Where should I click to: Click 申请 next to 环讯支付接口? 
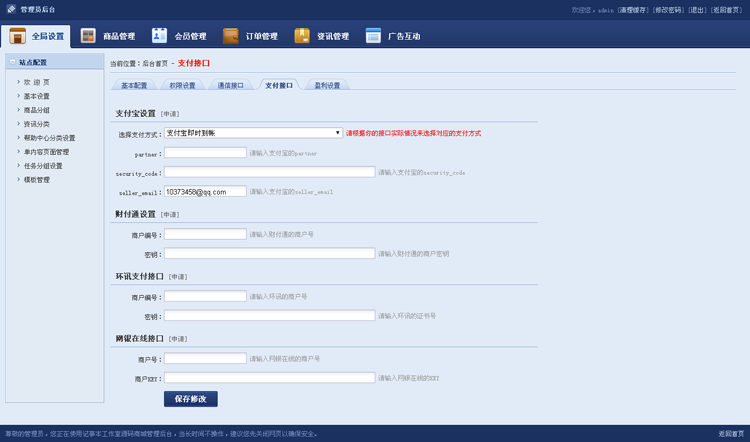point(178,276)
